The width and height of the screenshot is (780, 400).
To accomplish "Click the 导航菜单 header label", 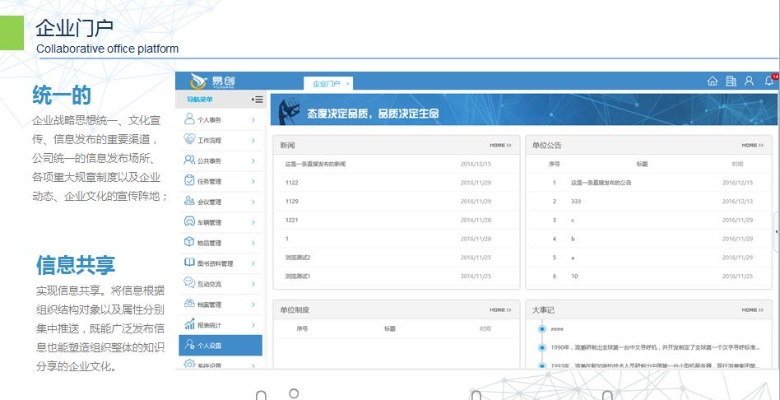I will coord(199,100).
